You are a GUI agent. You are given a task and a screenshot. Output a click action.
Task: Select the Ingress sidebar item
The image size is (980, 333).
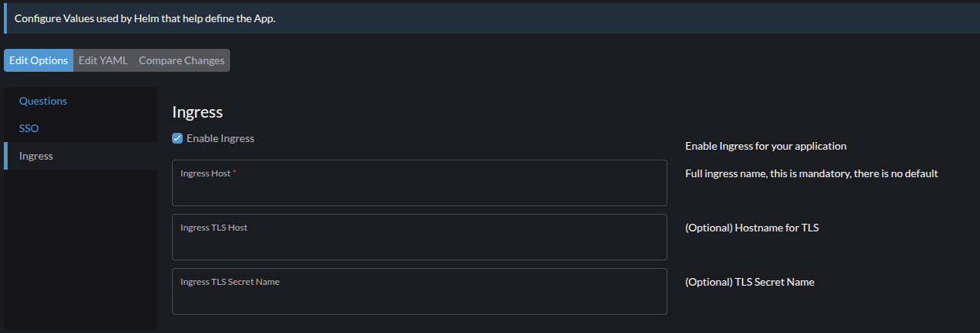coord(36,156)
